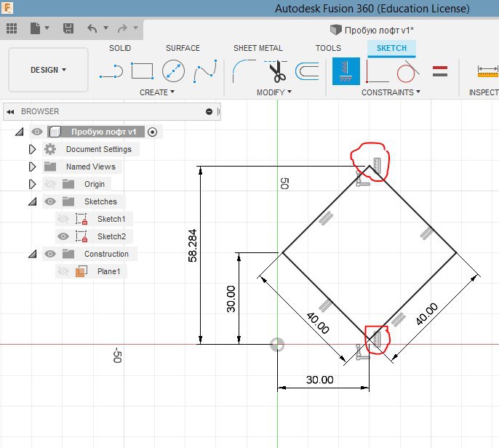Select Sketch2 in the browser tree
Viewport: 499px width, 448px height.
pyautogui.click(x=111, y=236)
